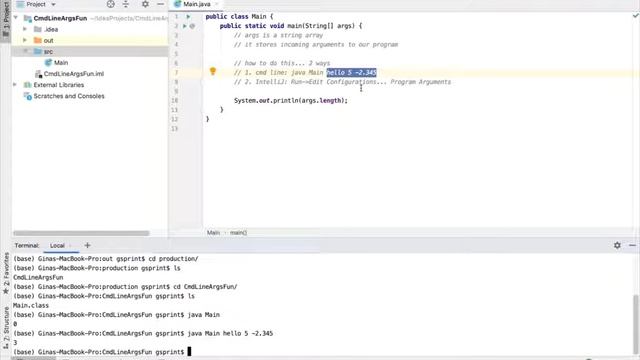The width and height of the screenshot is (640, 360).
Task: Click System.out.println(args.length) line
Action: (x=291, y=100)
